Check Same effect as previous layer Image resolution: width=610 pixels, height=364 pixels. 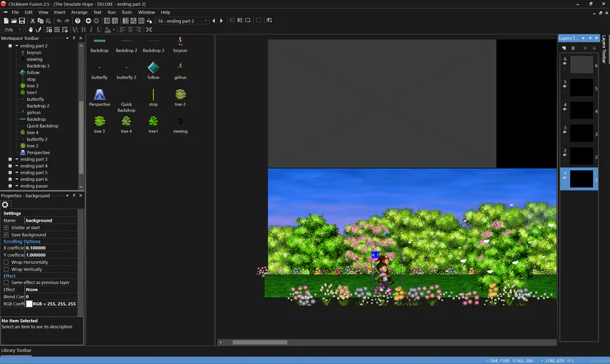click(6, 283)
